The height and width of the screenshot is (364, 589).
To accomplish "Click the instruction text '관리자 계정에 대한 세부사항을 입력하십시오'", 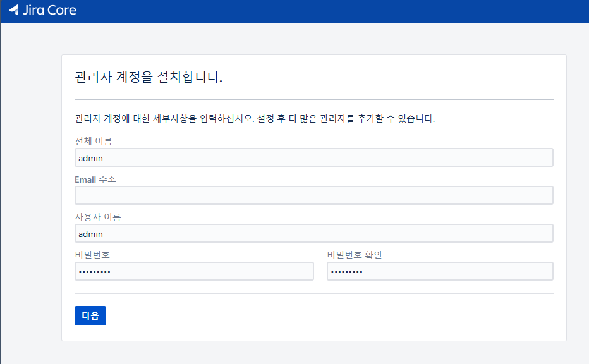I will point(164,119).
